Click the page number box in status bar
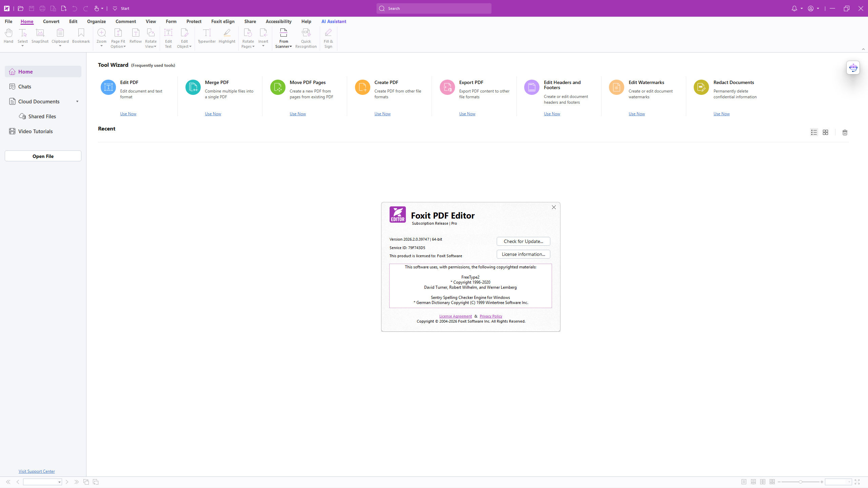Image resolution: width=868 pixels, height=488 pixels. 42,482
